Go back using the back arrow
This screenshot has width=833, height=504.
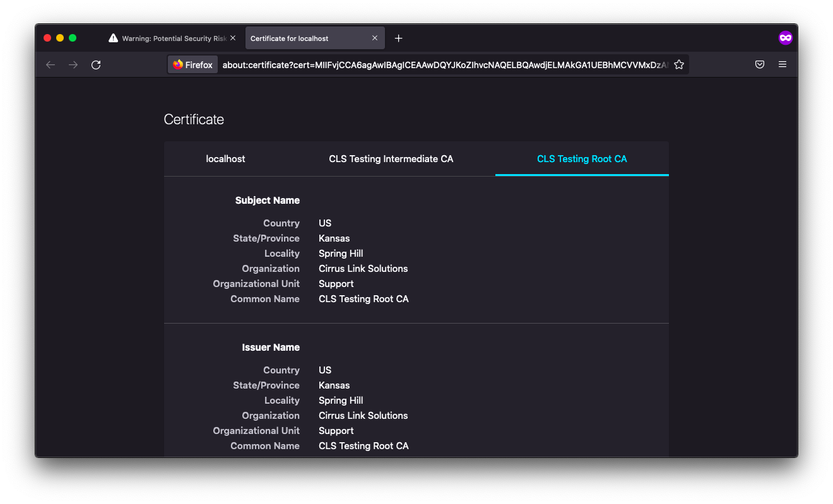[50, 65]
